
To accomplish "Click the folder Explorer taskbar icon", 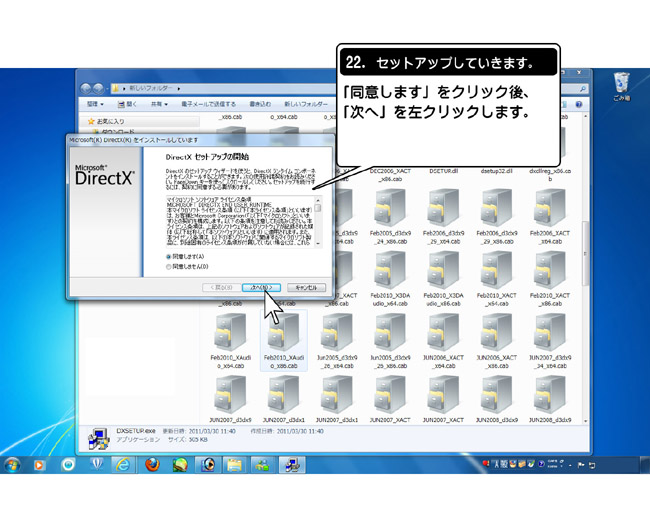I will tap(234, 465).
